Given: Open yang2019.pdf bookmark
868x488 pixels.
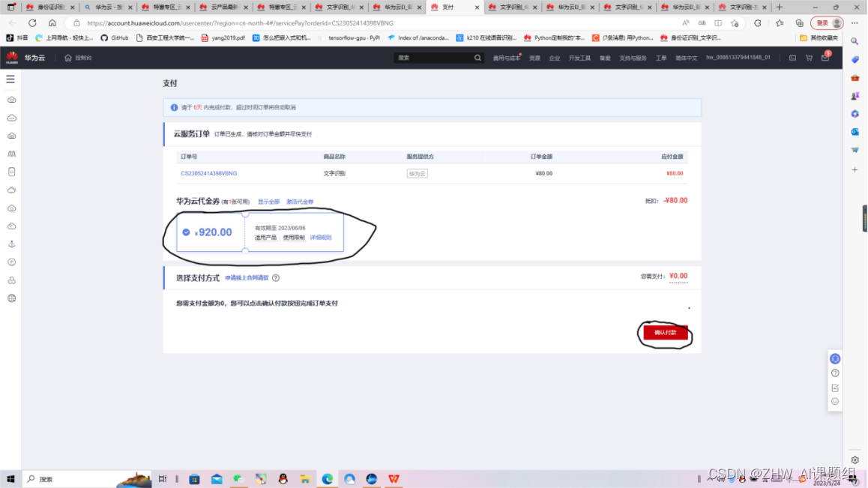Looking at the screenshot, I should tap(223, 38).
